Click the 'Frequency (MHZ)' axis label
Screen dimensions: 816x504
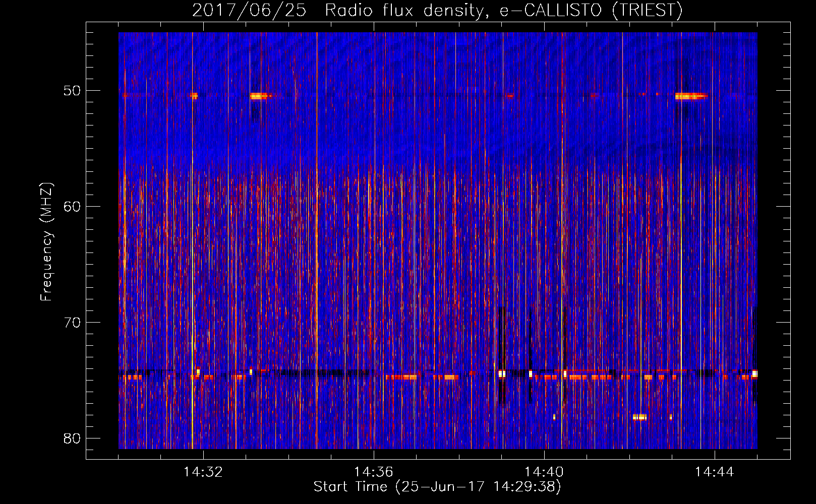coord(46,242)
